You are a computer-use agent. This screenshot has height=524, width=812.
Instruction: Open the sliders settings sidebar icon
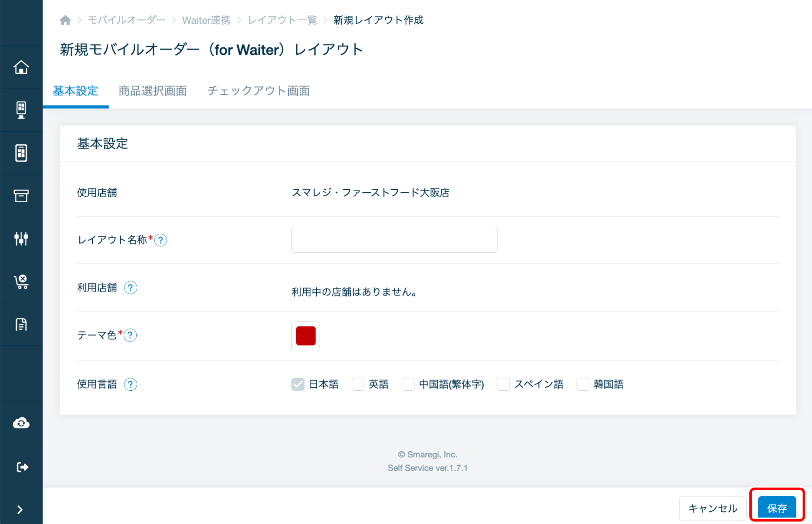(21, 238)
